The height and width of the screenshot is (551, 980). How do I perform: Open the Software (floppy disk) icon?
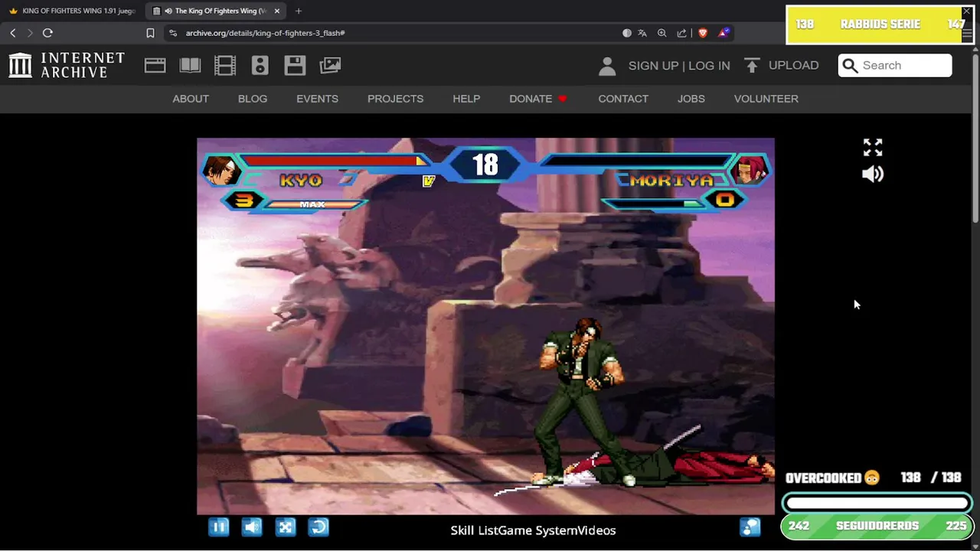[295, 66]
